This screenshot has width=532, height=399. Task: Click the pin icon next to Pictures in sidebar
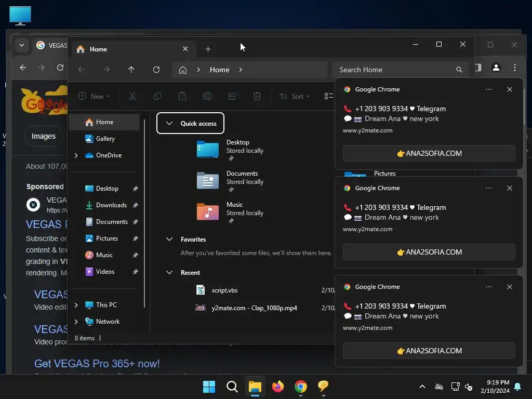click(x=136, y=238)
